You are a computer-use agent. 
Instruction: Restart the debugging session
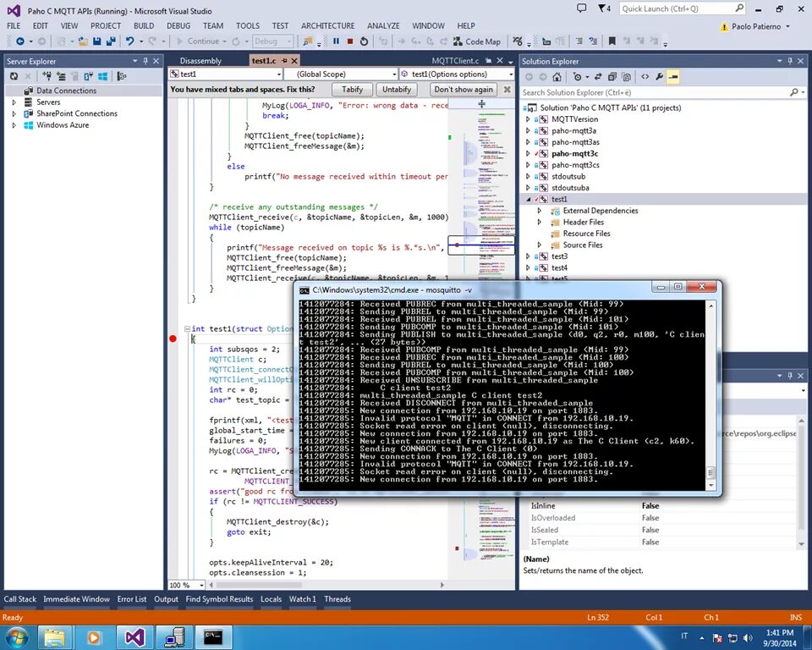364,41
